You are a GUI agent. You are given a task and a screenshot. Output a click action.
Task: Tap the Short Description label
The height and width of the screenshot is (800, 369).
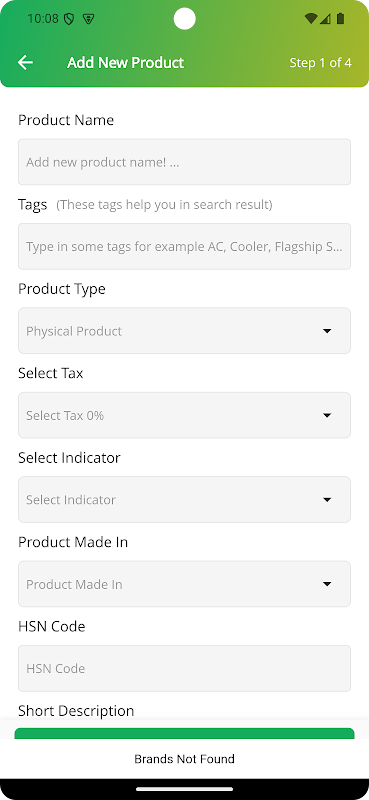click(x=76, y=711)
